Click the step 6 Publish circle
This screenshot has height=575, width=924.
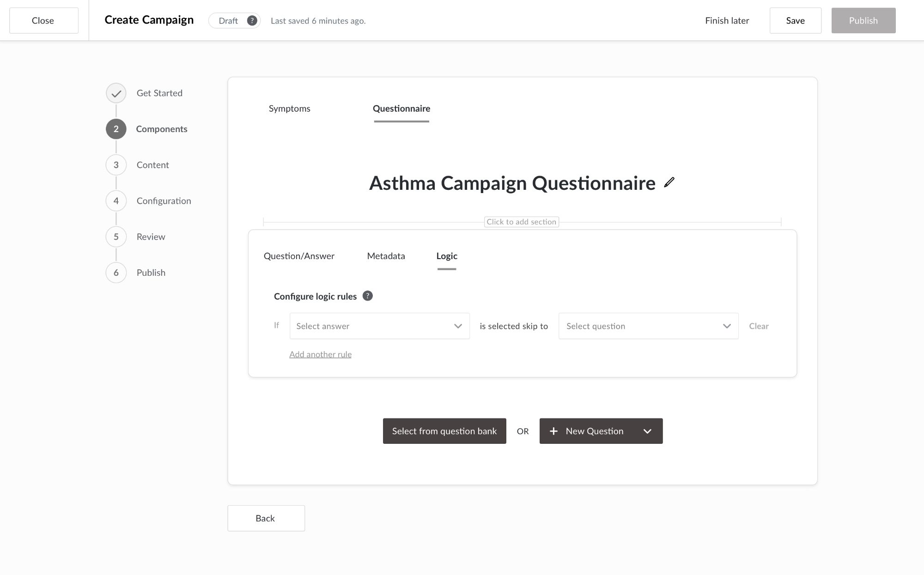[x=116, y=272]
